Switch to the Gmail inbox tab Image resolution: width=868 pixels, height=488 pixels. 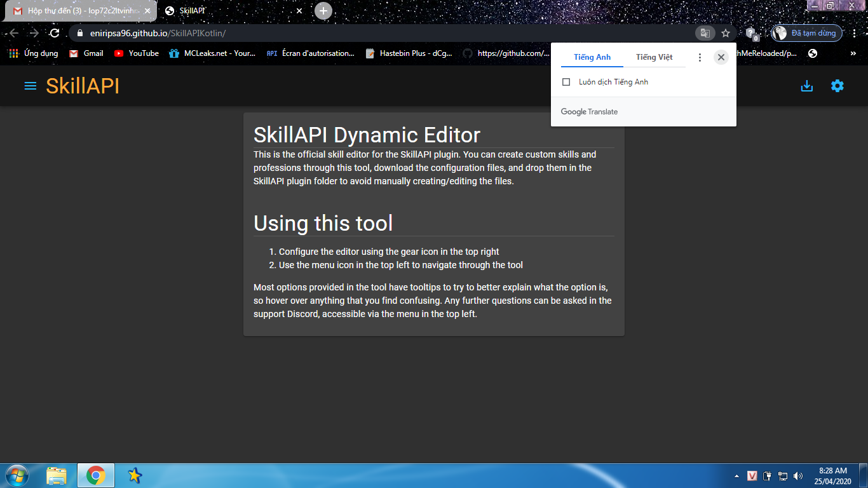click(x=79, y=11)
